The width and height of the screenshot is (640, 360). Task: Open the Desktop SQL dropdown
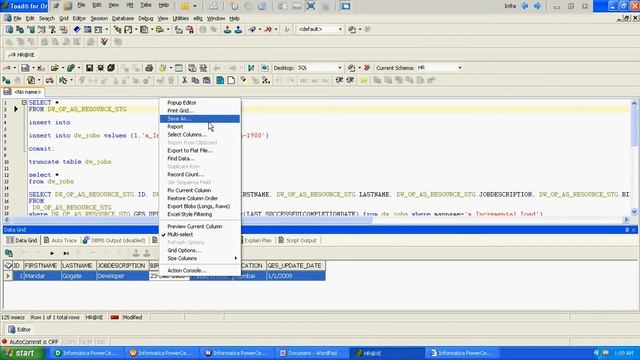click(x=340, y=68)
